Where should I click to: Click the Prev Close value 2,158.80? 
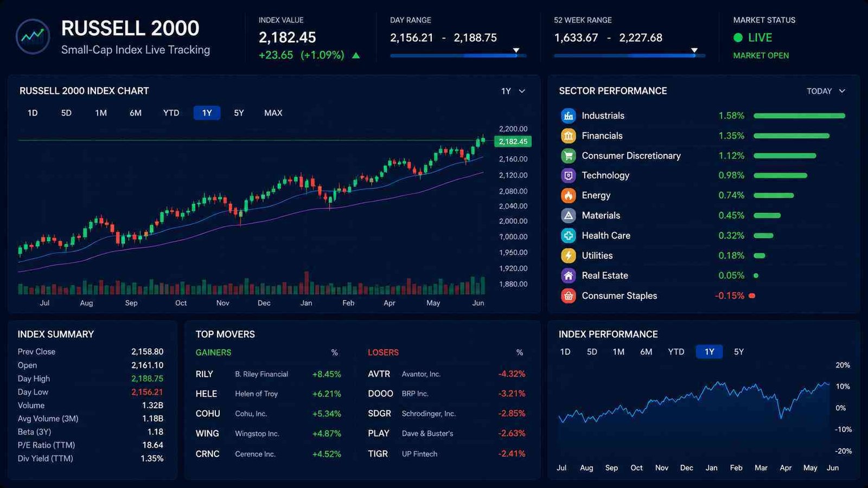(147, 351)
